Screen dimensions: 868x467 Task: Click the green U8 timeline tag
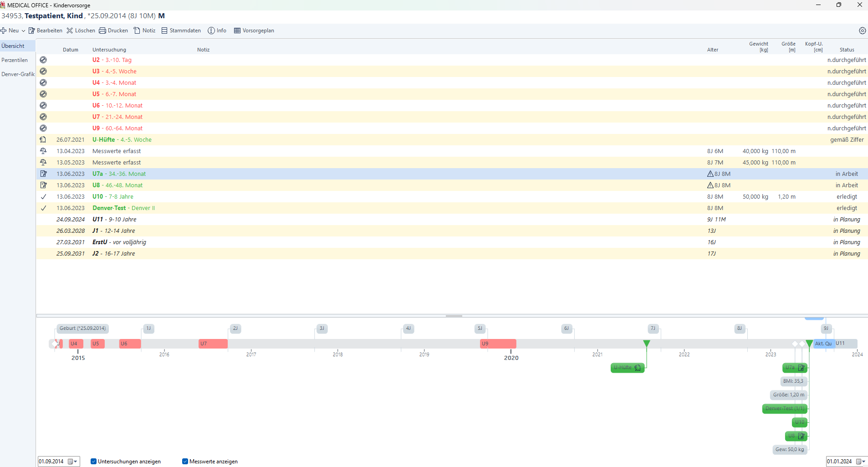(x=796, y=436)
